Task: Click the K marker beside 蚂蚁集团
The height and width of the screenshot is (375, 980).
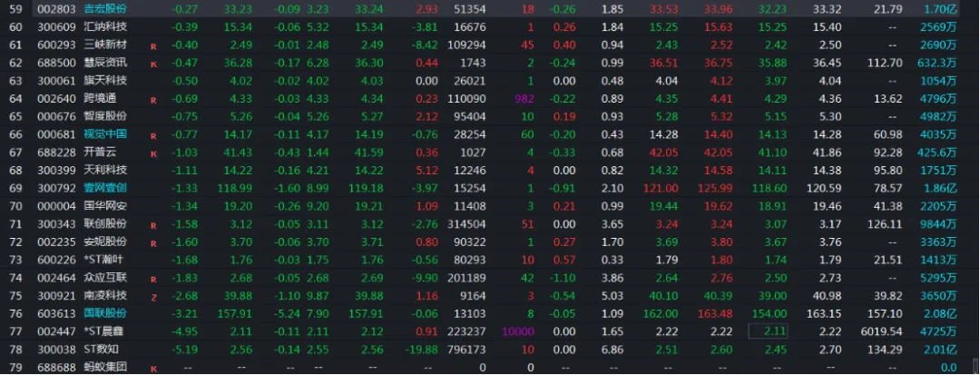Action: coord(153,369)
